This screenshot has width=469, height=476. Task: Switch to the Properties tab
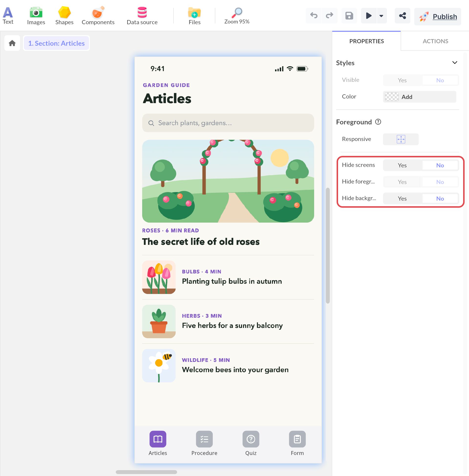click(x=366, y=41)
